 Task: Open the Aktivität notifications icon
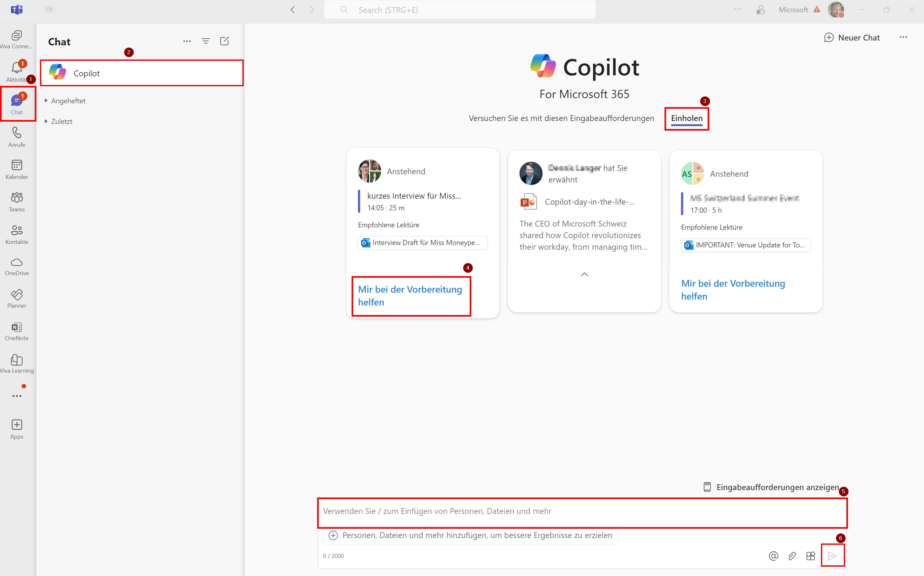(x=16, y=70)
